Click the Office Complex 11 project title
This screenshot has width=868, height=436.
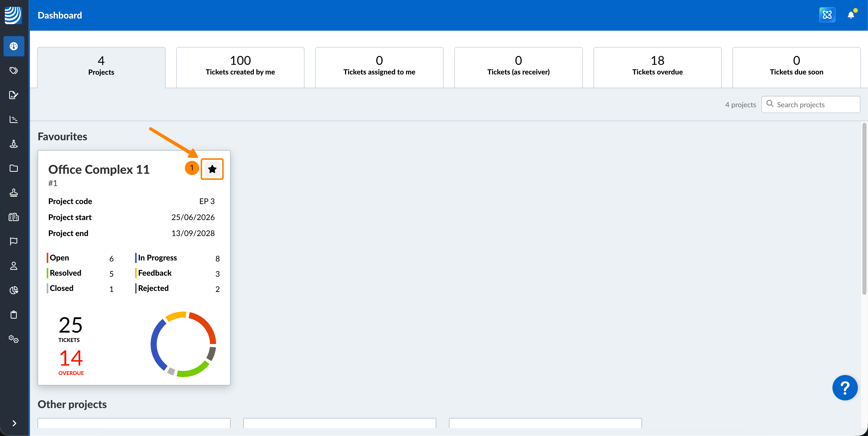[x=99, y=169]
